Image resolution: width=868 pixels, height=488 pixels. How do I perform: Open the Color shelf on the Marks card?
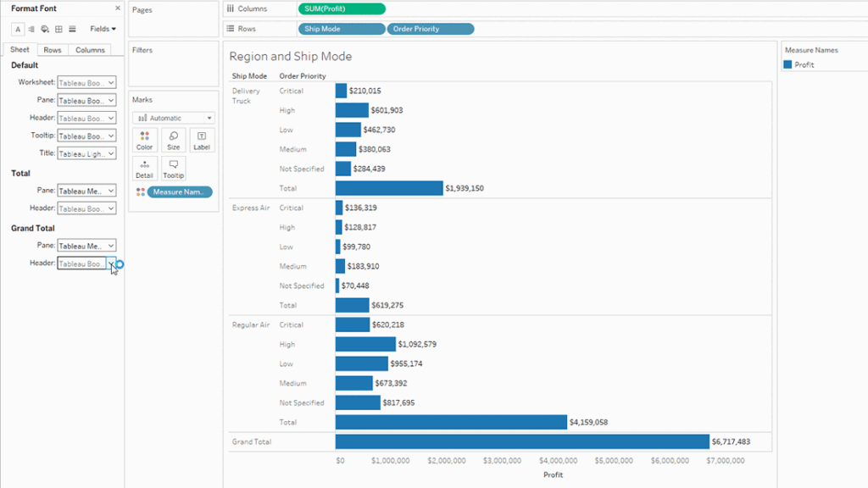click(144, 139)
